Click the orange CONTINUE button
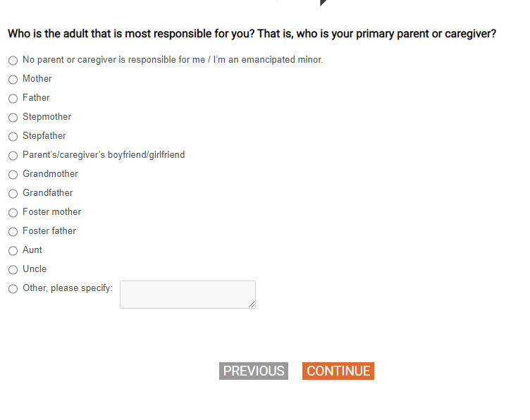Viewport: 530px width, 420px height. [x=338, y=371]
